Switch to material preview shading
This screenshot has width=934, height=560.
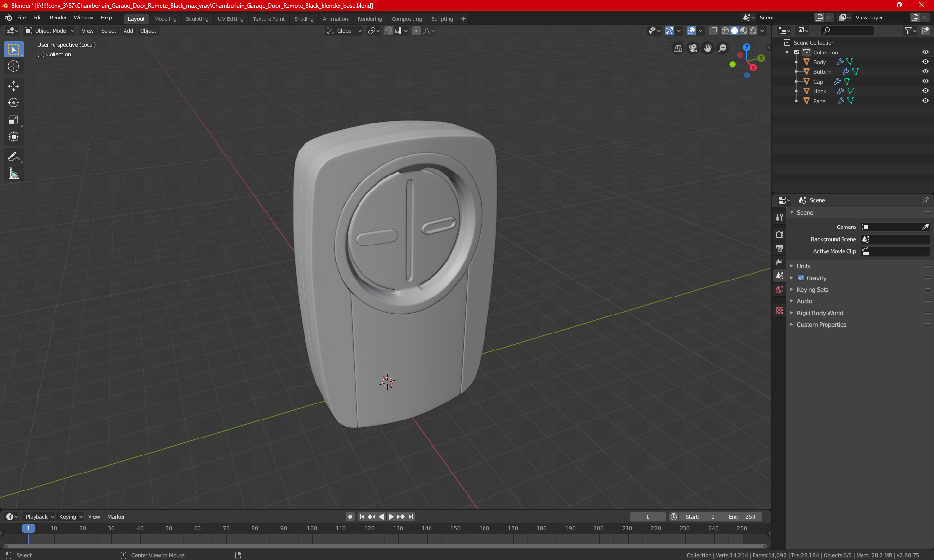[744, 31]
